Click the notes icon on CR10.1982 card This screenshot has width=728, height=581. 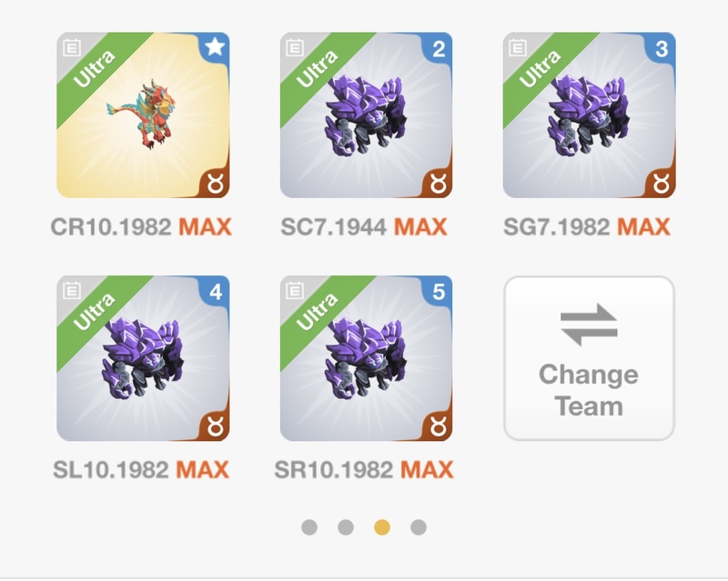(x=72, y=47)
